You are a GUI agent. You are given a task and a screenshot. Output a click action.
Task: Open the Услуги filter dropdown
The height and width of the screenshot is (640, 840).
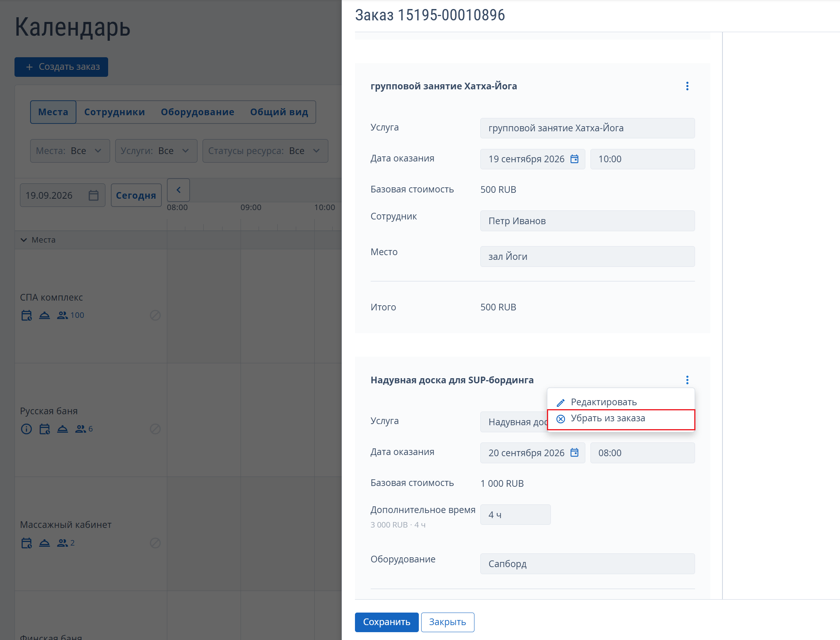click(x=156, y=151)
